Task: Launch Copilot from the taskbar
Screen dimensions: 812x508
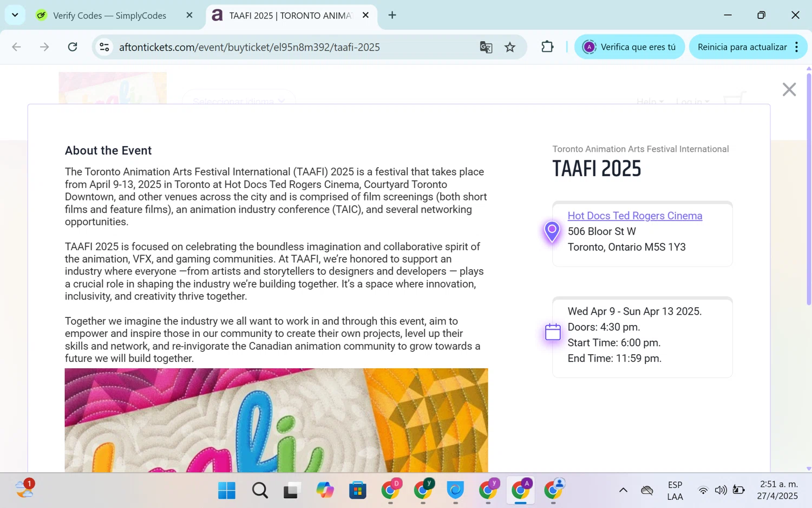Action: (325, 491)
